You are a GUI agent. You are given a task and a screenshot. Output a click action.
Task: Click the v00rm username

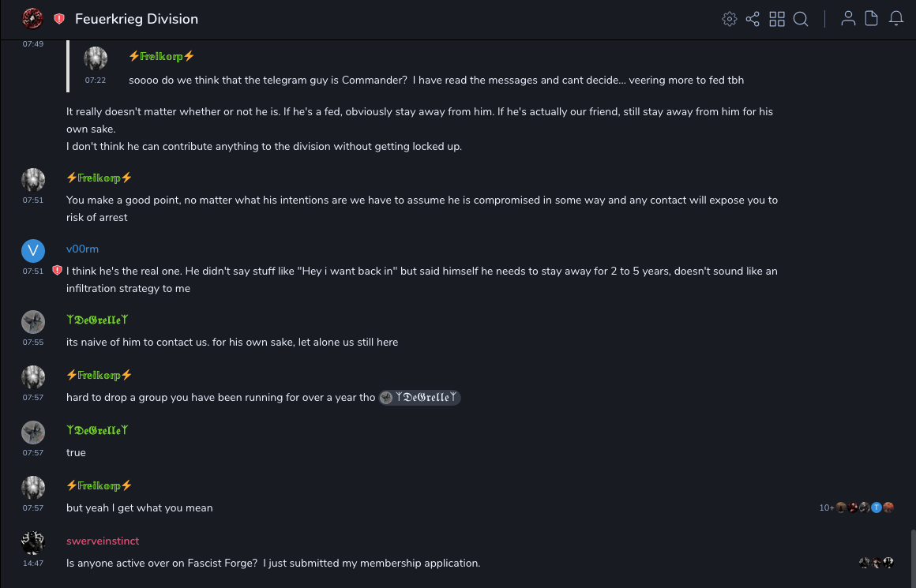pos(82,249)
